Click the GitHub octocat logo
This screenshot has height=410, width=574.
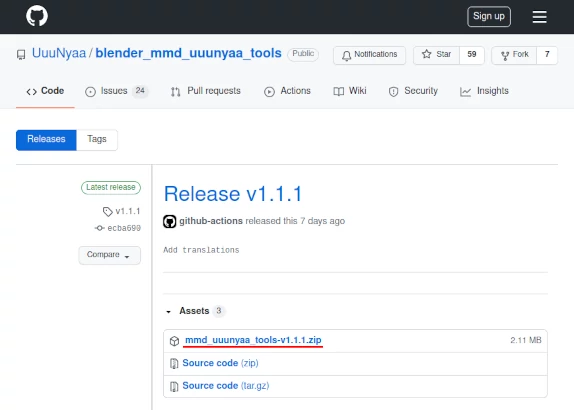[x=37, y=16]
